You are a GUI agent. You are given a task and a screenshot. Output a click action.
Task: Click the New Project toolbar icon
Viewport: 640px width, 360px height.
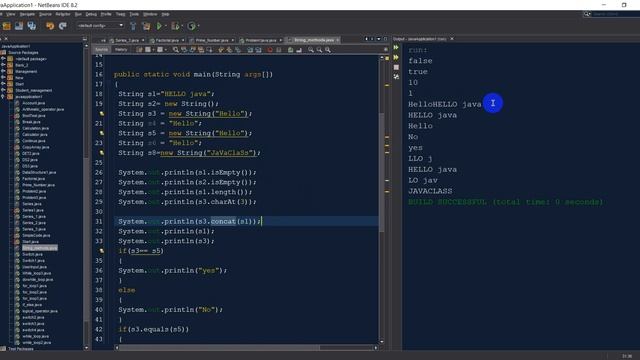7,26
